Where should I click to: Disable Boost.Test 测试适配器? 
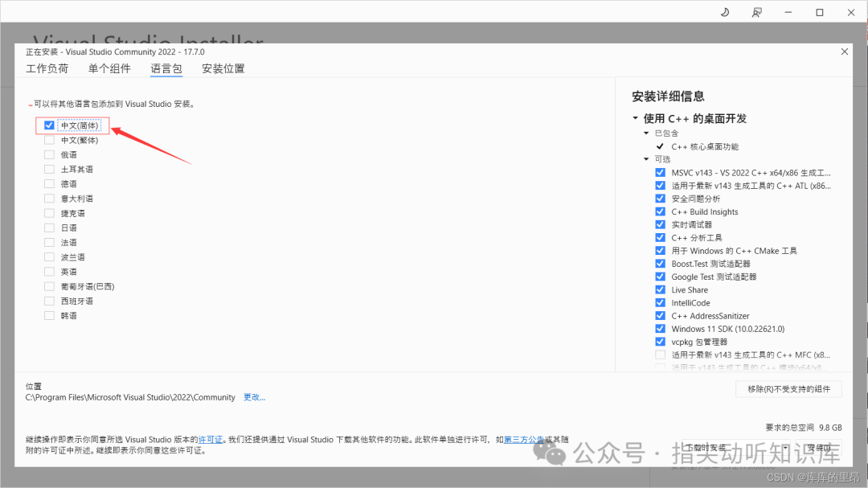[660, 264]
